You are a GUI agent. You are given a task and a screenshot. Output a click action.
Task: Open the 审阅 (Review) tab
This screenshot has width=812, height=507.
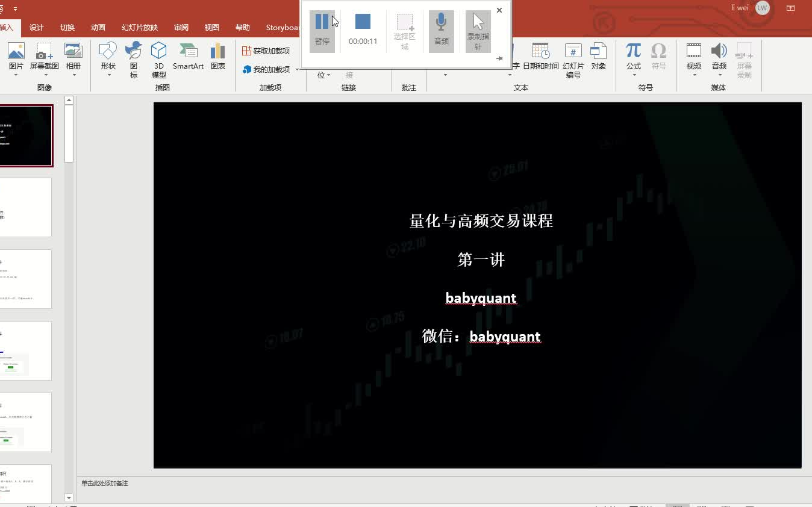pyautogui.click(x=181, y=27)
